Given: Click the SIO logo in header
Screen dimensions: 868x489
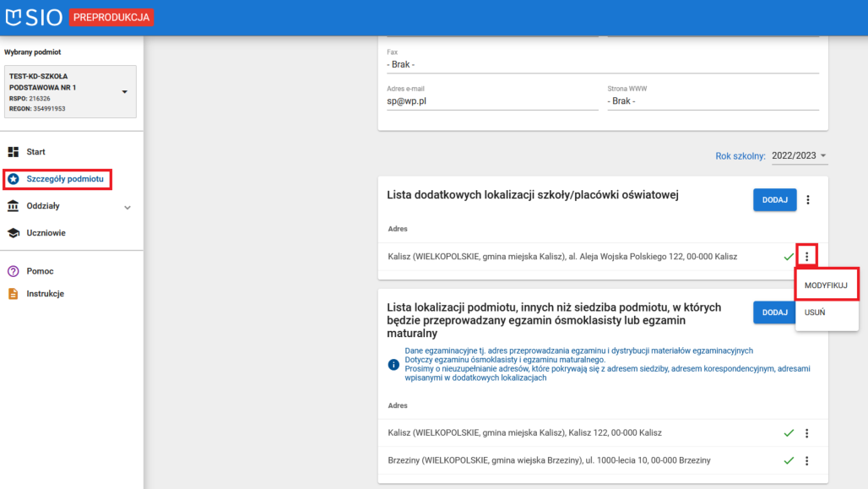Looking at the screenshot, I should click(x=34, y=17).
